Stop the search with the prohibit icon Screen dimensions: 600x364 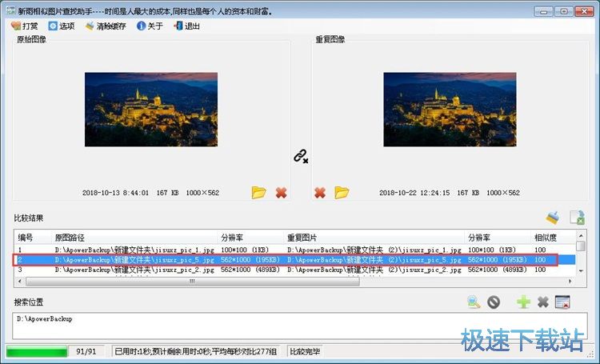coord(494,302)
